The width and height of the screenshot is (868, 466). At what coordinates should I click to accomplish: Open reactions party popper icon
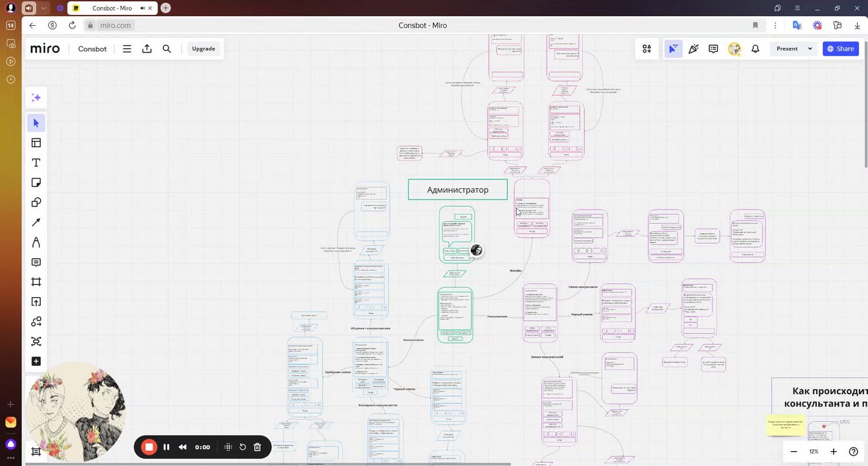point(693,49)
